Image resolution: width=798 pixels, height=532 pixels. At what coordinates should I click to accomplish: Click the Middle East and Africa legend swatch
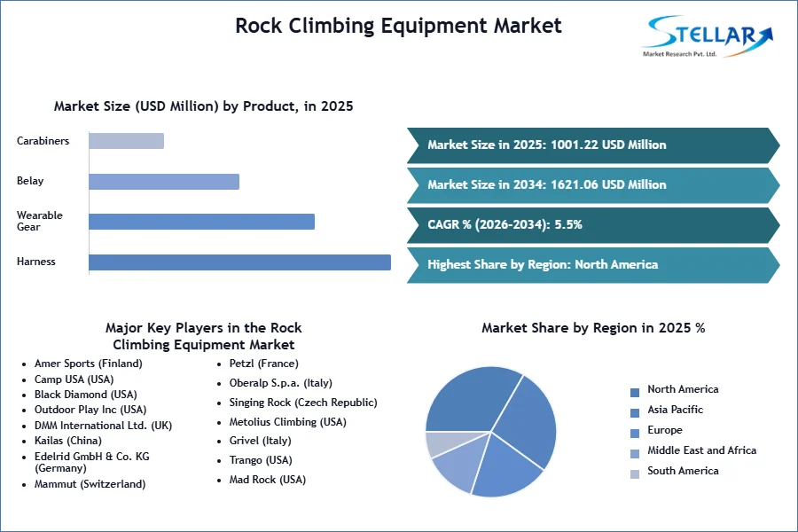635,454
